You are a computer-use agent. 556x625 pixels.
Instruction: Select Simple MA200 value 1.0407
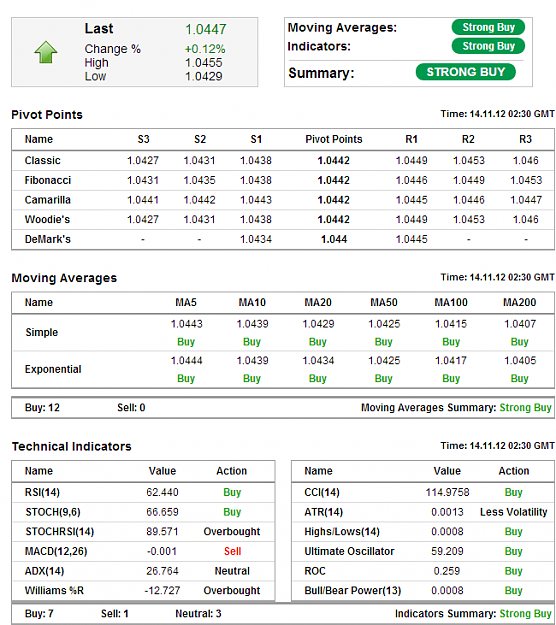coord(520,324)
